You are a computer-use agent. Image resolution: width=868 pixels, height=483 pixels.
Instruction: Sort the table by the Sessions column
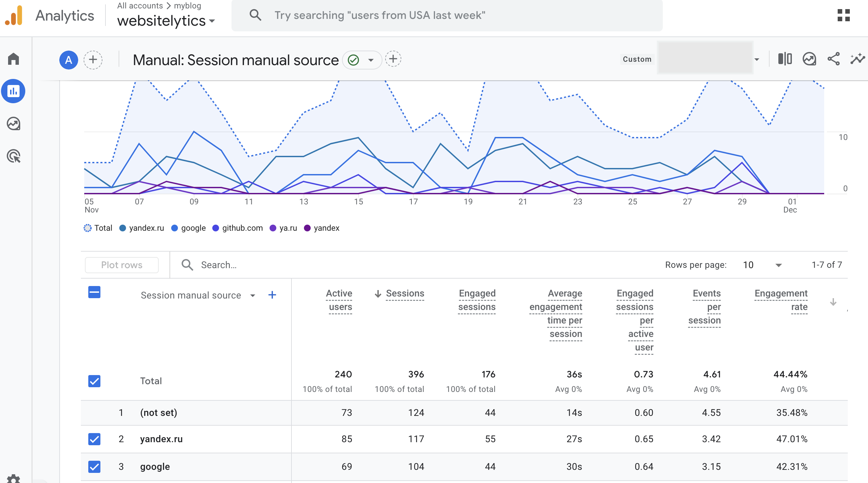(405, 293)
